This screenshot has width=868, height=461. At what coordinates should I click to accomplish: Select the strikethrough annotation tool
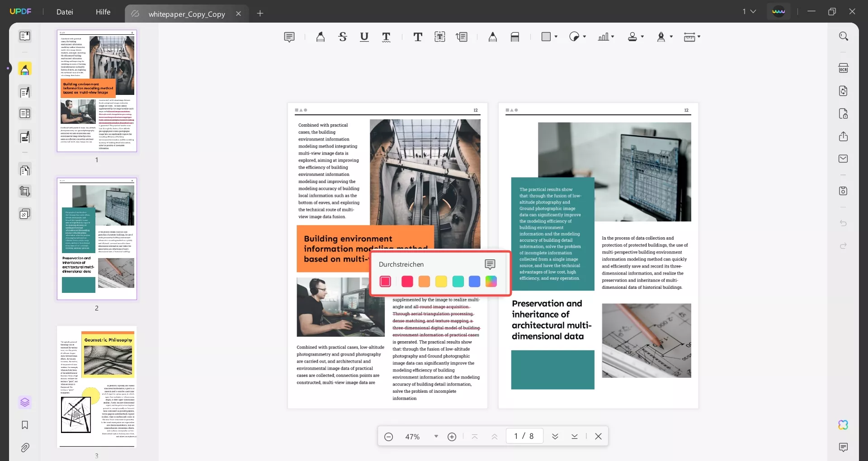point(343,37)
